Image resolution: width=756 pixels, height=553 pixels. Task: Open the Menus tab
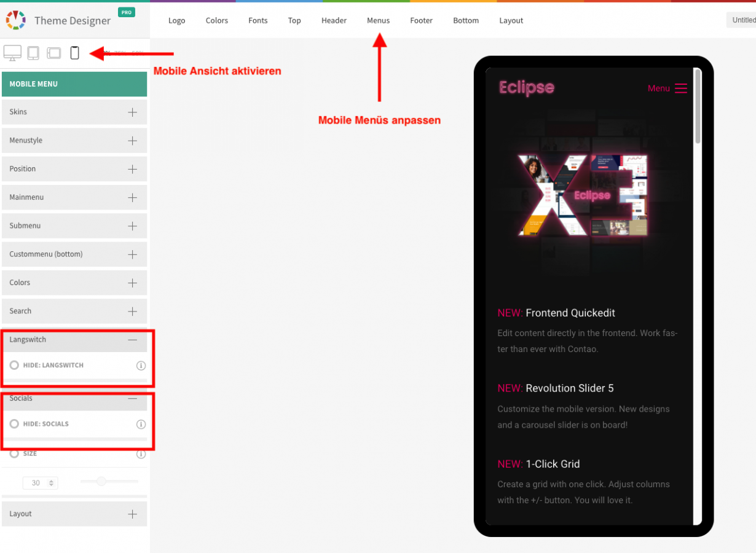click(x=378, y=20)
